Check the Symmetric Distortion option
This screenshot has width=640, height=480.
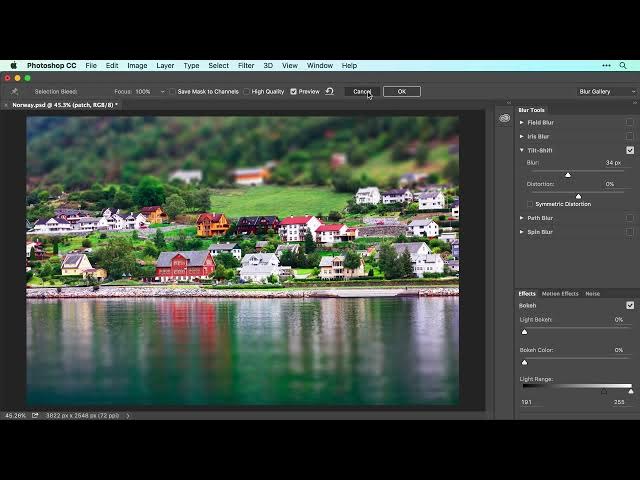(x=530, y=204)
